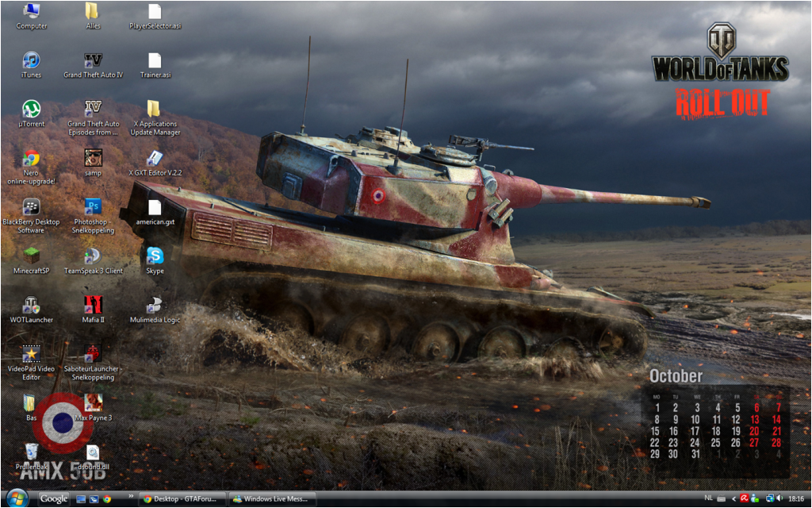Select the american.gxt file
812x508 pixels.
click(x=155, y=212)
